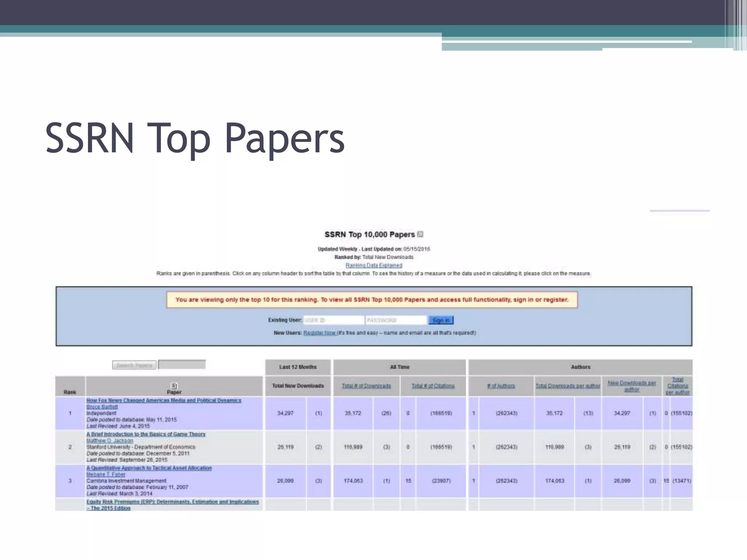Click the 116,989 total downloads value for rank 2

(x=353, y=447)
